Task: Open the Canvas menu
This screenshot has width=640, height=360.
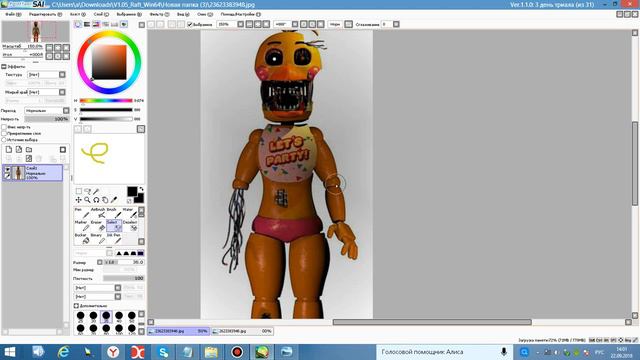Action: (78, 14)
